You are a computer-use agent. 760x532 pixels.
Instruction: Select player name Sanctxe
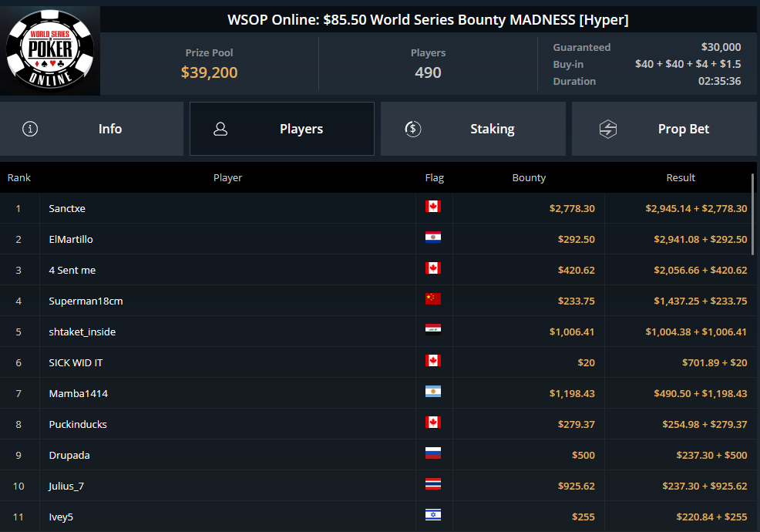point(67,208)
